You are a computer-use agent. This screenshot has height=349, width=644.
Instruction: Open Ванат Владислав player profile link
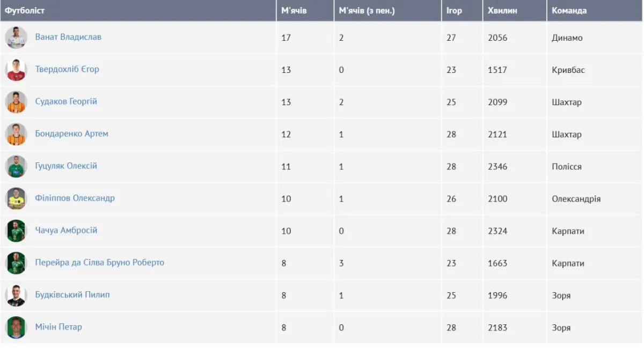(68, 37)
